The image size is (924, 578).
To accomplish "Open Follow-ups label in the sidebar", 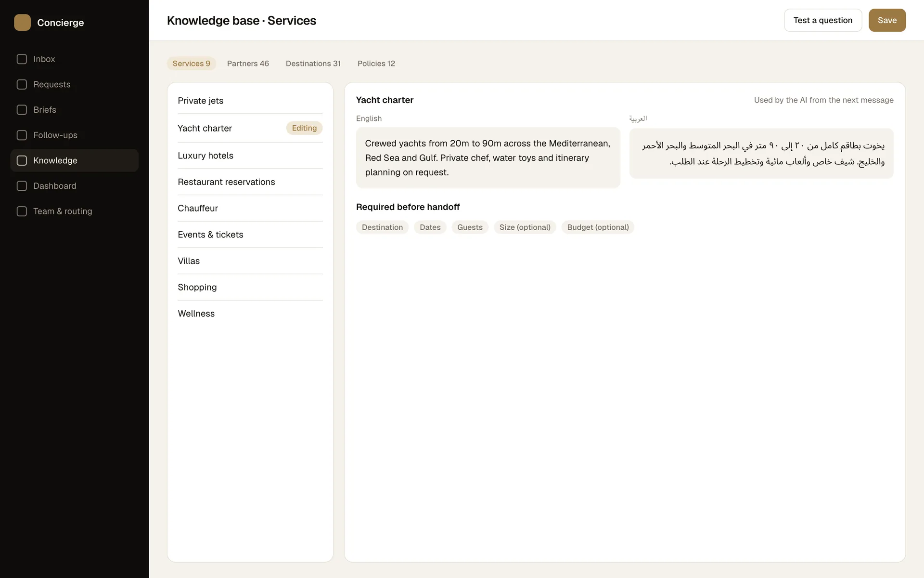I will [x=55, y=135].
